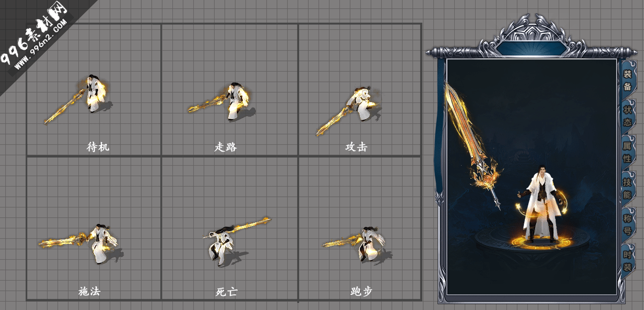Switch to the 状态 status tab
Image resolution: width=644 pixels, height=310 pixels.
627,116
